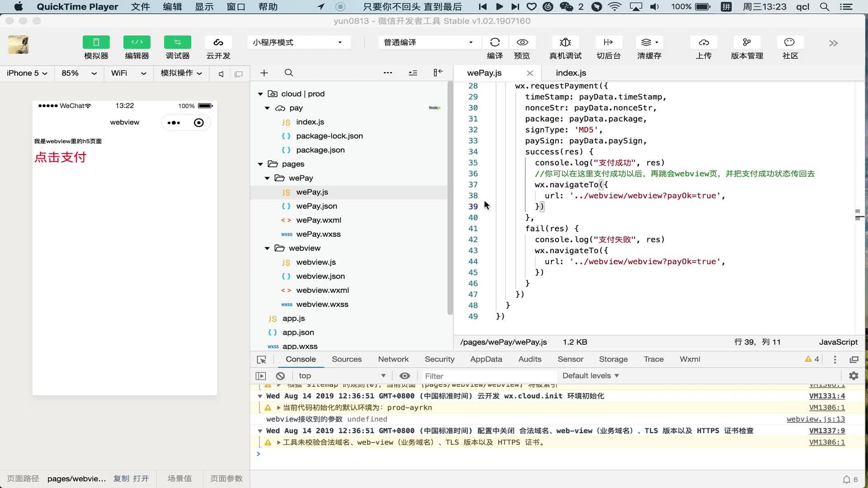This screenshot has height=488, width=868.
Task: Close the wePay.js editor tab
Action: [x=530, y=73]
